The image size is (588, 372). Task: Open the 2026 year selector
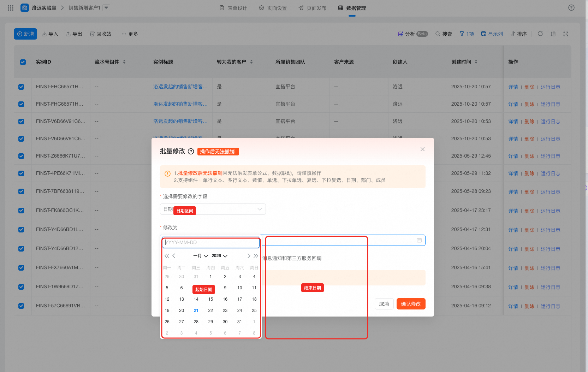click(219, 256)
